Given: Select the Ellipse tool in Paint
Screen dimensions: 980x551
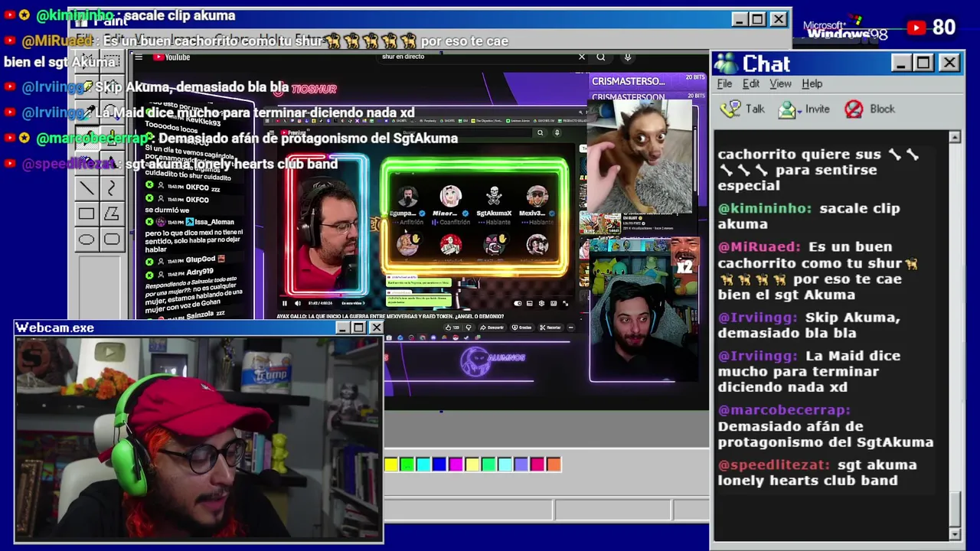Looking at the screenshot, I should [87, 240].
